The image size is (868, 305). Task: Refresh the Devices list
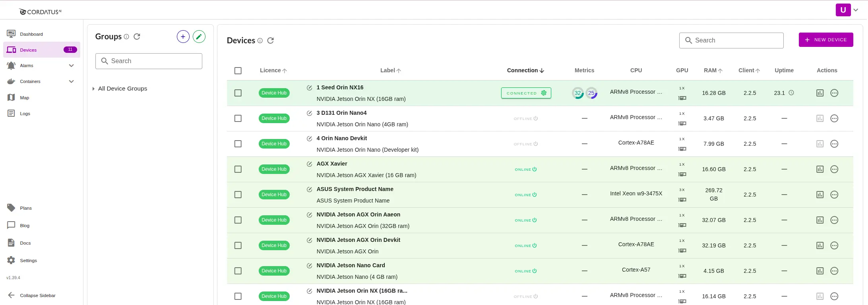coord(271,41)
